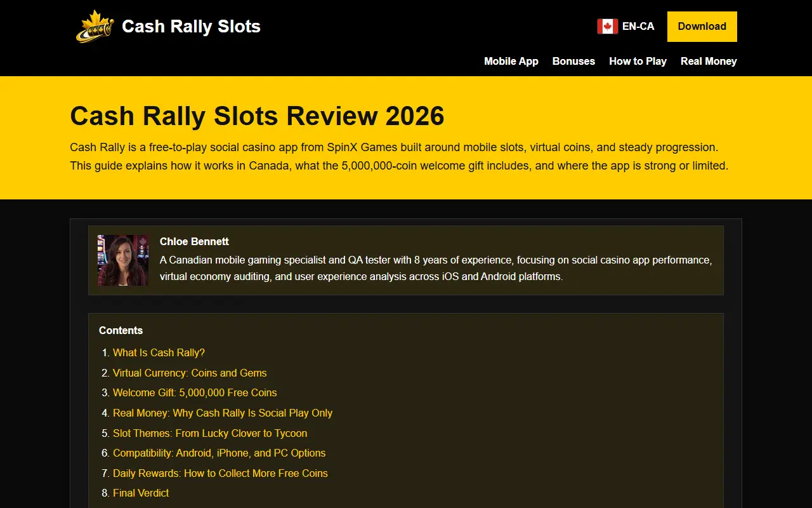Click the Canadian flag icon
Viewport: 812px width, 508px height.
pyautogui.click(x=607, y=27)
